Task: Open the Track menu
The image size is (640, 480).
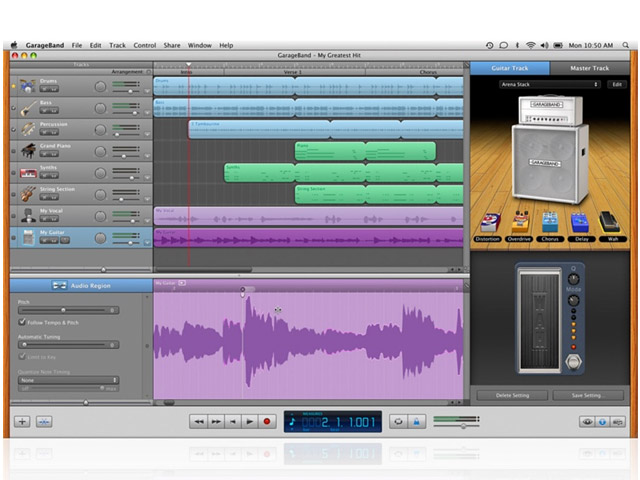Action: point(117,45)
